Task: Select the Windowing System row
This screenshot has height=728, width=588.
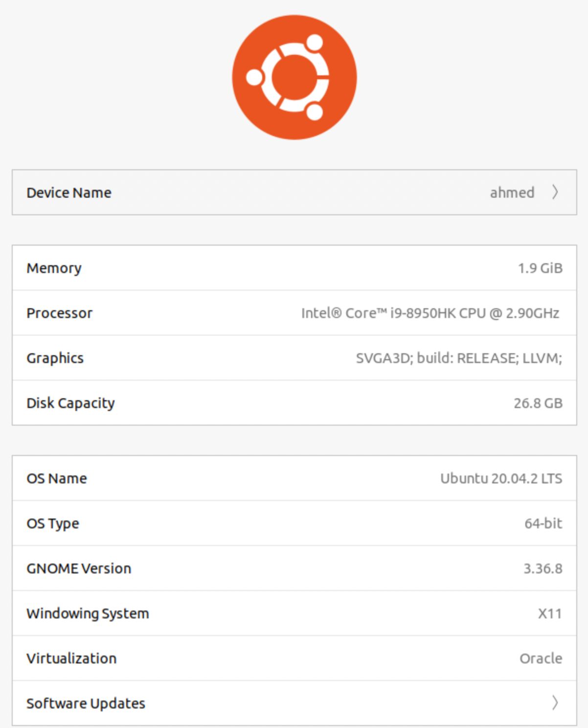Action: [294, 614]
